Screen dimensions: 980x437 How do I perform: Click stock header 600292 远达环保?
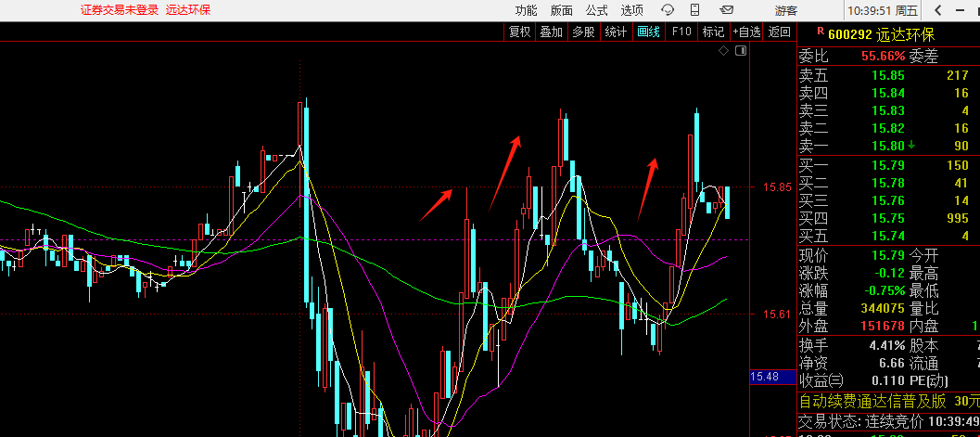click(x=881, y=34)
